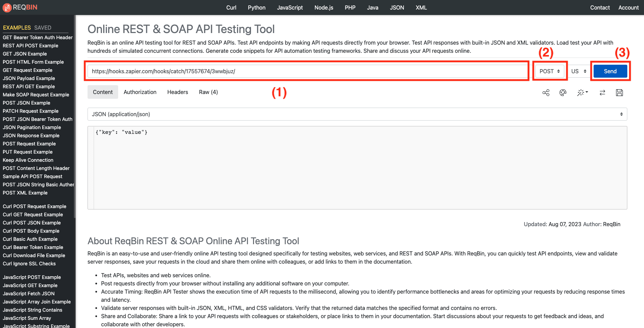
Task: Click inside the JSON body editor
Action: pyautogui.click(x=357, y=168)
